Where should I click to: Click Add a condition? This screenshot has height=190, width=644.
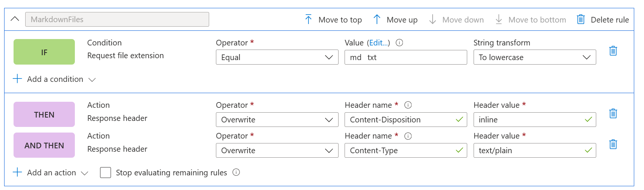pos(55,79)
